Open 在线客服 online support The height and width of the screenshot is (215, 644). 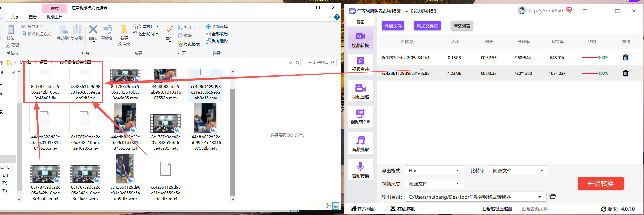(403, 209)
